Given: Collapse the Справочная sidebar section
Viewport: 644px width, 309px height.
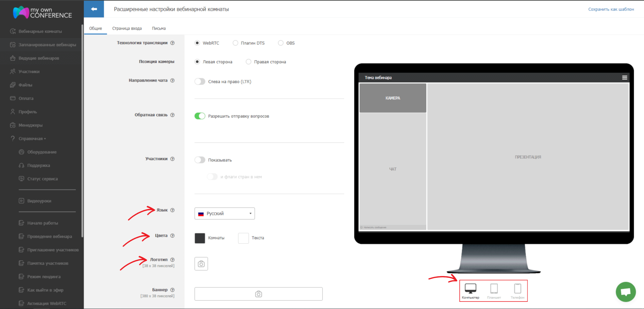Looking at the screenshot, I should click(x=31, y=139).
